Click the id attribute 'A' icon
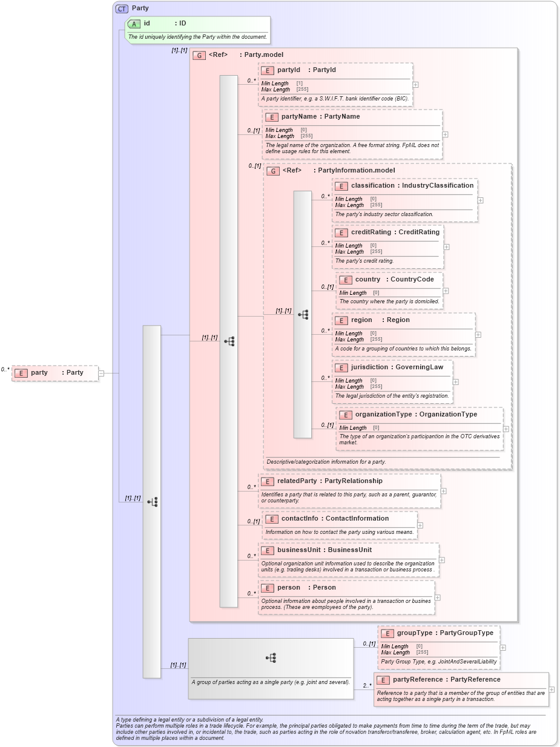560x747 pixels. (x=133, y=24)
